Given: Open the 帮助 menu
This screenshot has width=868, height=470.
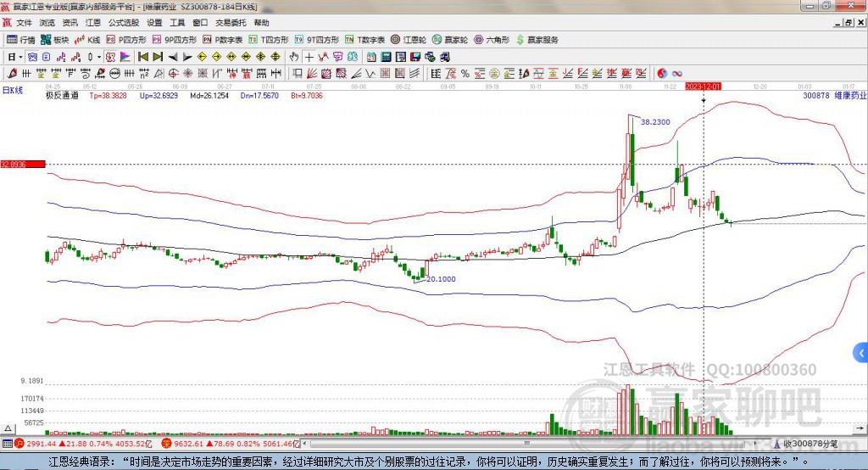Looking at the screenshot, I should [261, 23].
